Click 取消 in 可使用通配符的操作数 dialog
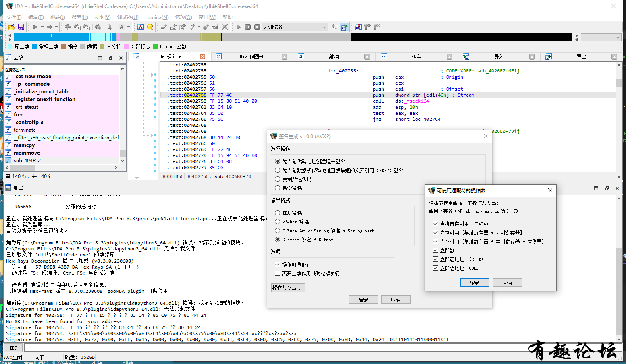Screen dimensions: 626x364 (x=507, y=283)
